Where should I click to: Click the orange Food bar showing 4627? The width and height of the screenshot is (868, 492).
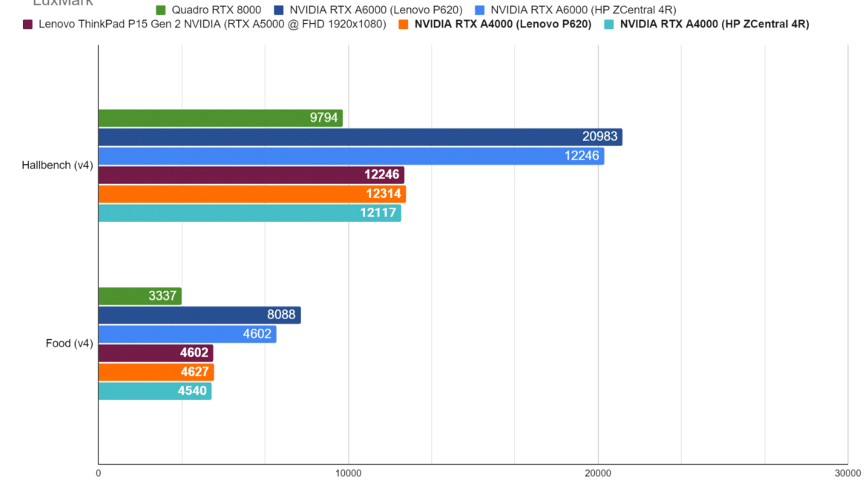(156, 372)
